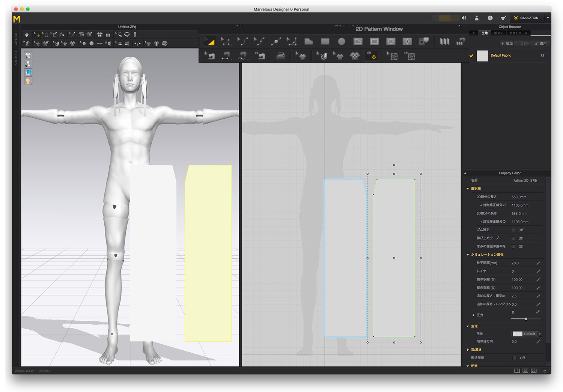Screen dimensions: 563x392
Task: Enable the ゴム設定 checkbox
Action: (513, 230)
